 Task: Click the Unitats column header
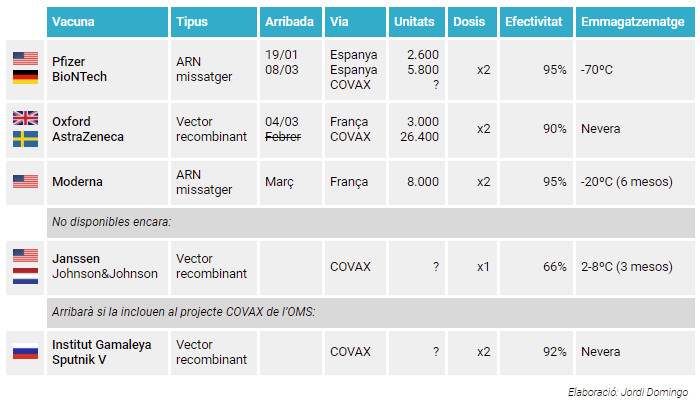[x=417, y=22]
